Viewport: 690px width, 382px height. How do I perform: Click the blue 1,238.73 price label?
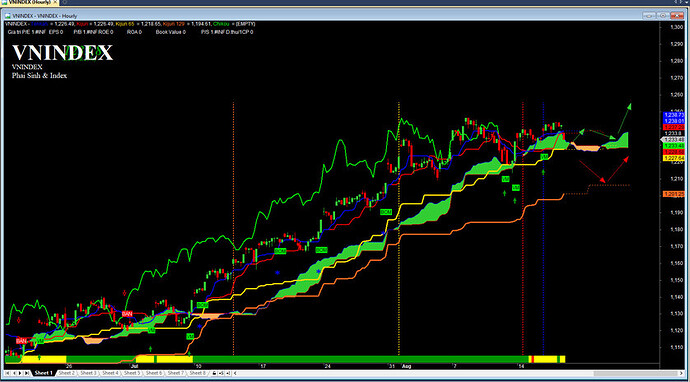(x=674, y=115)
